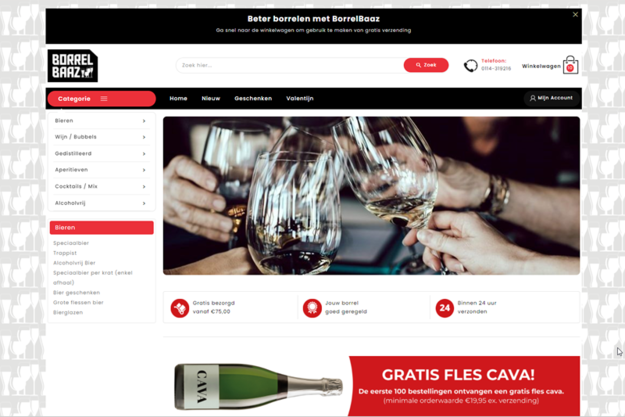Screen dimensions: 625x417
Task: Open the Valentijn menu item
Action: point(300,98)
